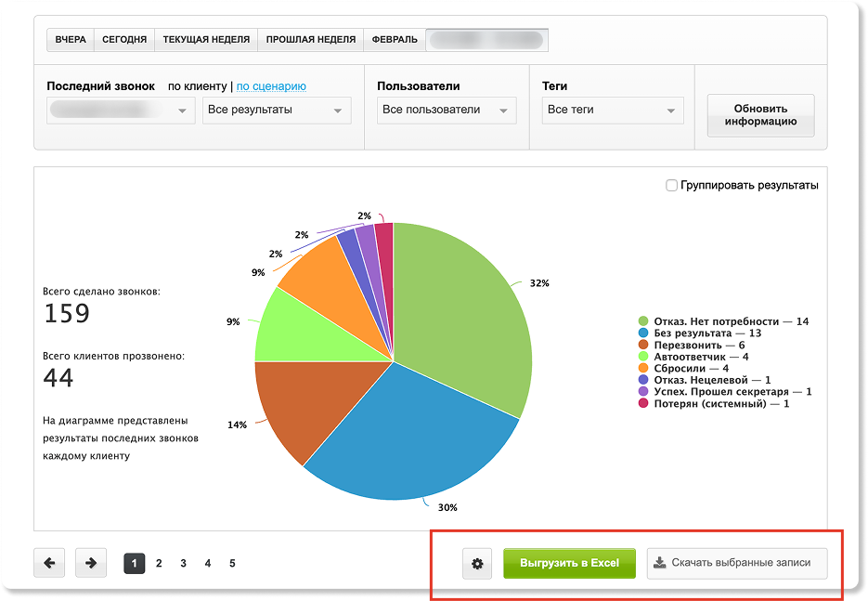Enable Группировать результаты checkbox
This screenshot has height=601, width=868.
coord(672,186)
